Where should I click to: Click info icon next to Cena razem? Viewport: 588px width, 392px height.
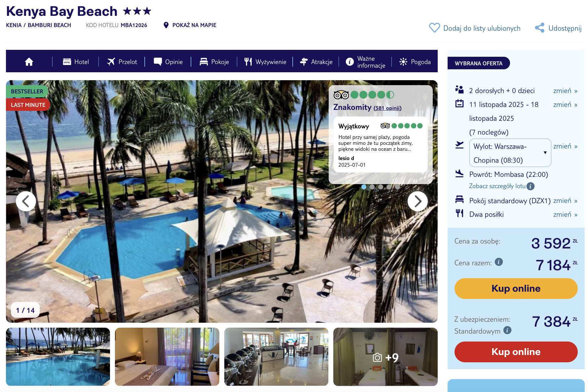[x=499, y=262]
